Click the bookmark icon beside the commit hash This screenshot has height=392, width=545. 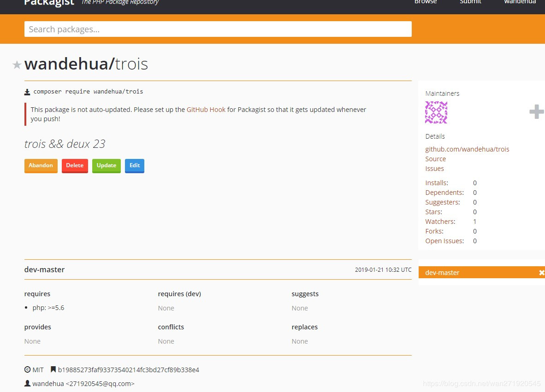coord(53,369)
